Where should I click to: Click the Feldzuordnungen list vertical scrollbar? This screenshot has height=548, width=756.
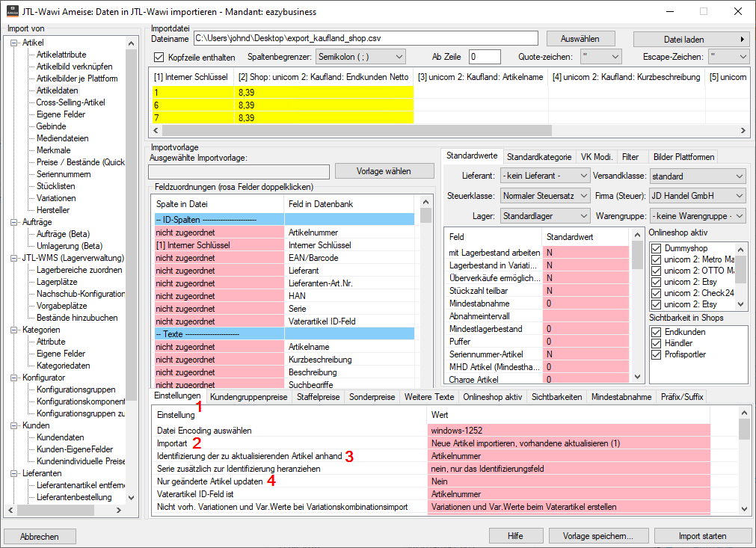pos(425,215)
